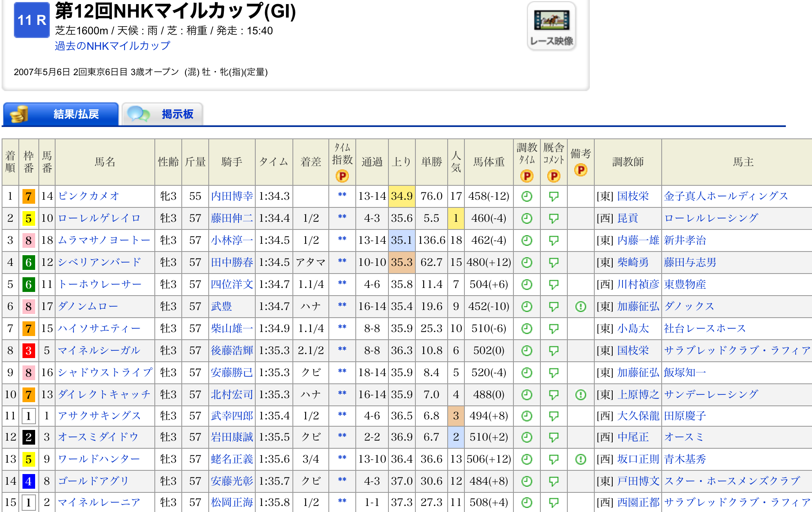Open jockey page for 安藤勝己
The image size is (812, 512).
[232, 372]
